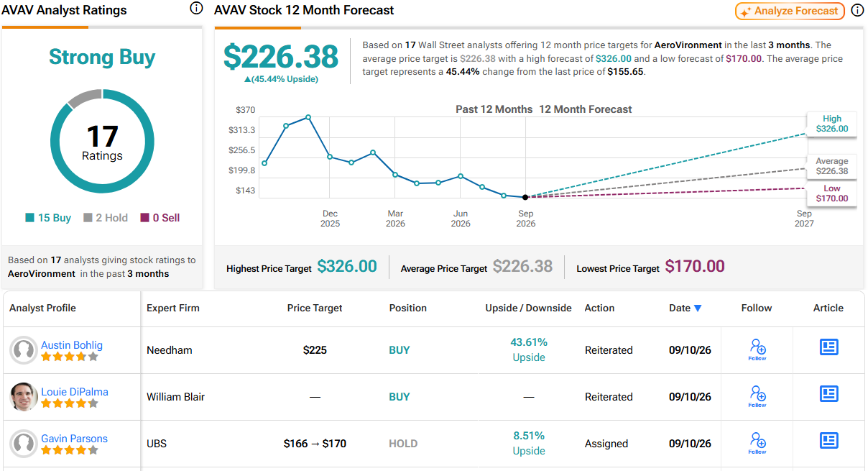Viewport: 868px width, 471px height.
Task: Click the 2 Hold legend swatch
Action: (88, 218)
